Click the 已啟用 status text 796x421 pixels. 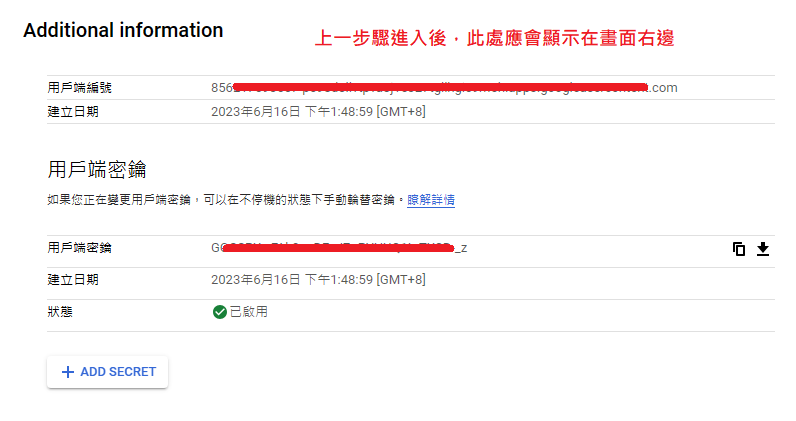(249, 312)
